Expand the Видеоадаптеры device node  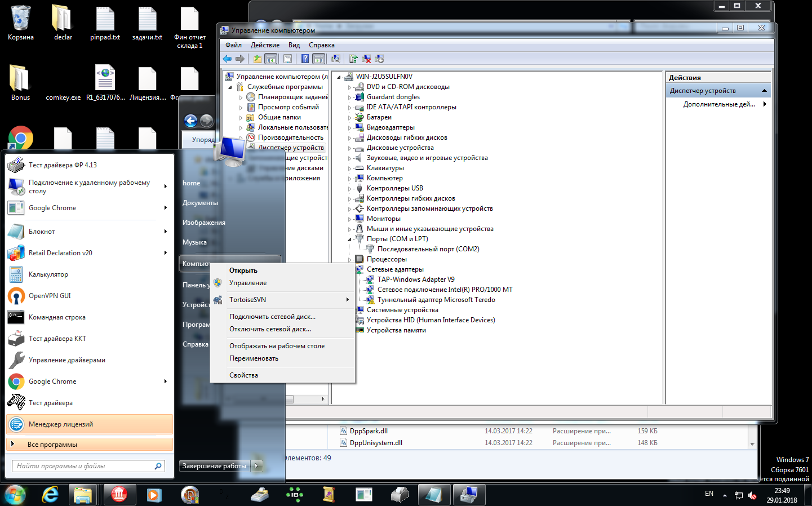click(349, 128)
